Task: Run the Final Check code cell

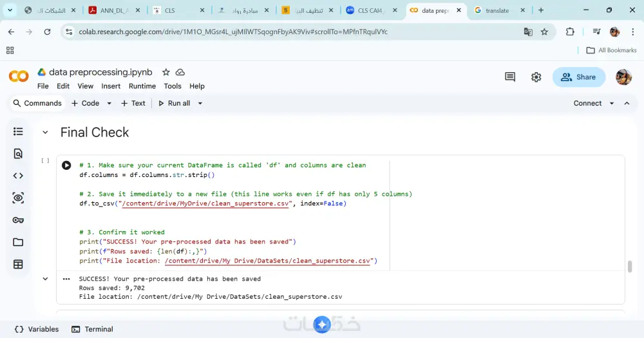Action: click(66, 165)
